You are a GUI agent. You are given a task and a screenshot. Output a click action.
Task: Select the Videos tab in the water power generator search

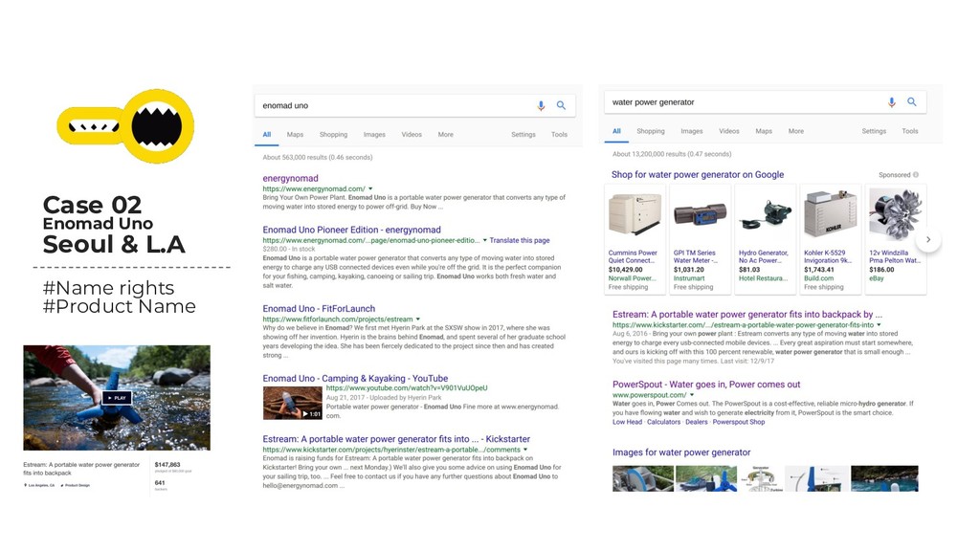[x=728, y=131]
